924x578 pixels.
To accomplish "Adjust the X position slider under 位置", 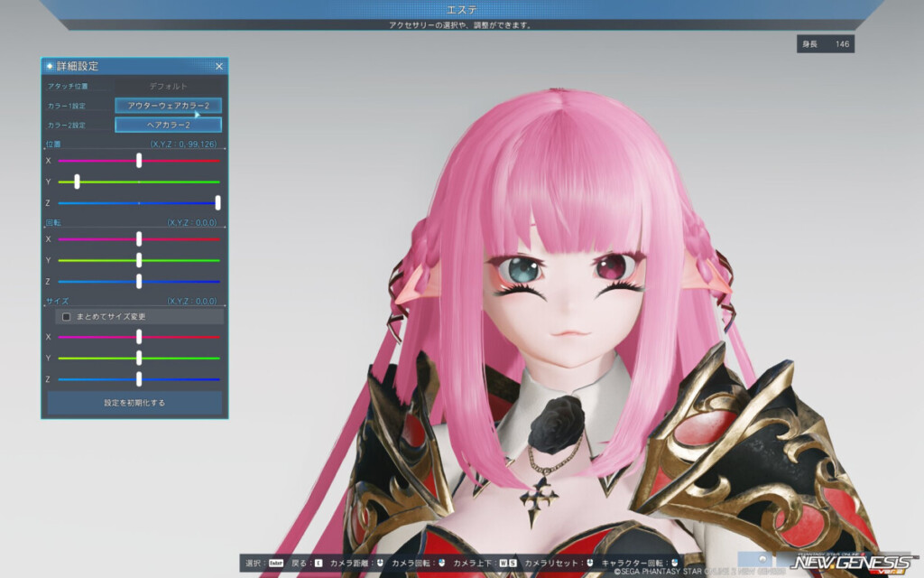I will coord(137,162).
